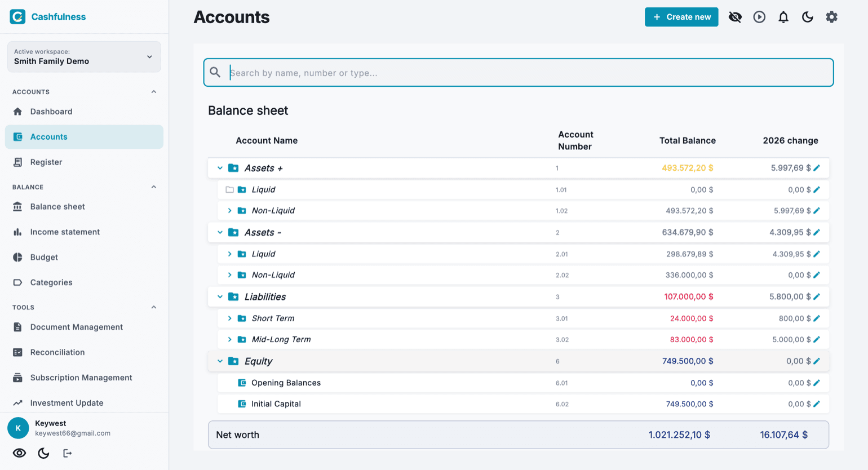Toggle hide-values eye icon in top bar
This screenshot has width=868, height=470.
pyautogui.click(x=735, y=17)
